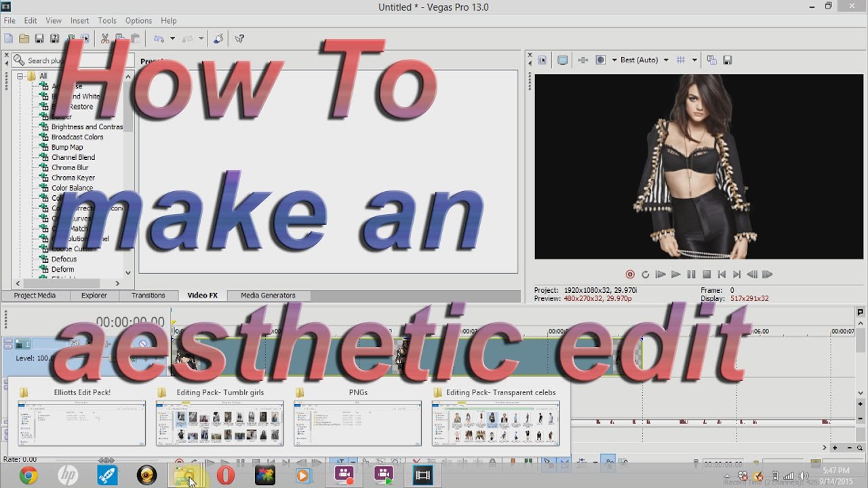The width and height of the screenshot is (868, 488).
Task: Toggle Loop Playback in preview
Action: (646, 274)
